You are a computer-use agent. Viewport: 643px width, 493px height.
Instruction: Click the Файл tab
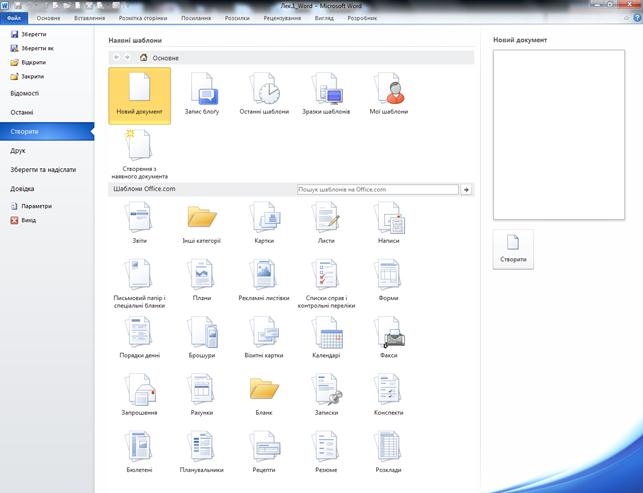click(x=14, y=18)
